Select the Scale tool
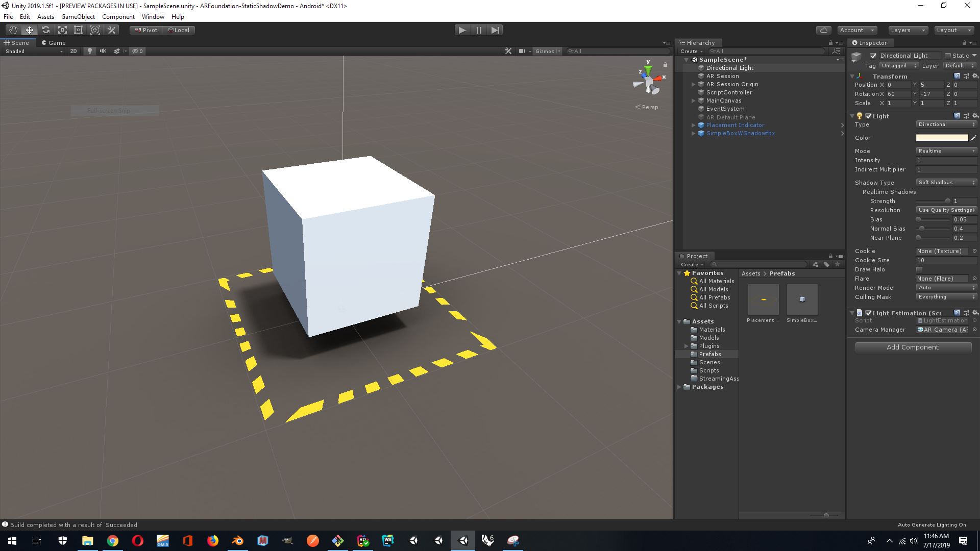The image size is (980, 551). [62, 30]
